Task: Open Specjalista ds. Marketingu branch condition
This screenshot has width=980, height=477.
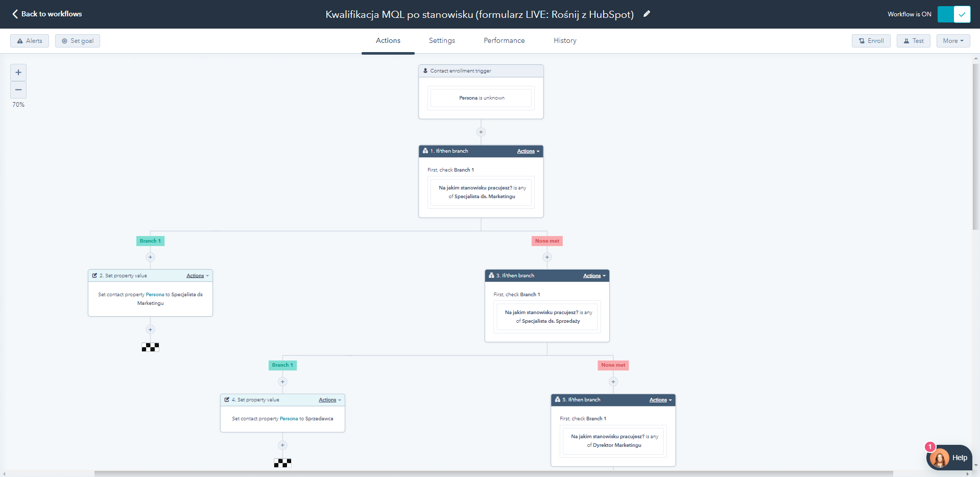Action: 481,192
